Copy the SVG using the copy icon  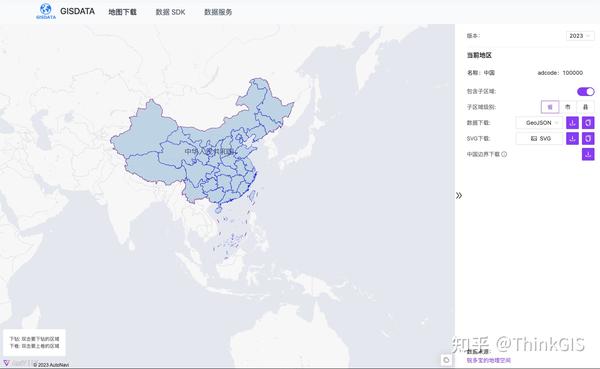pos(588,139)
